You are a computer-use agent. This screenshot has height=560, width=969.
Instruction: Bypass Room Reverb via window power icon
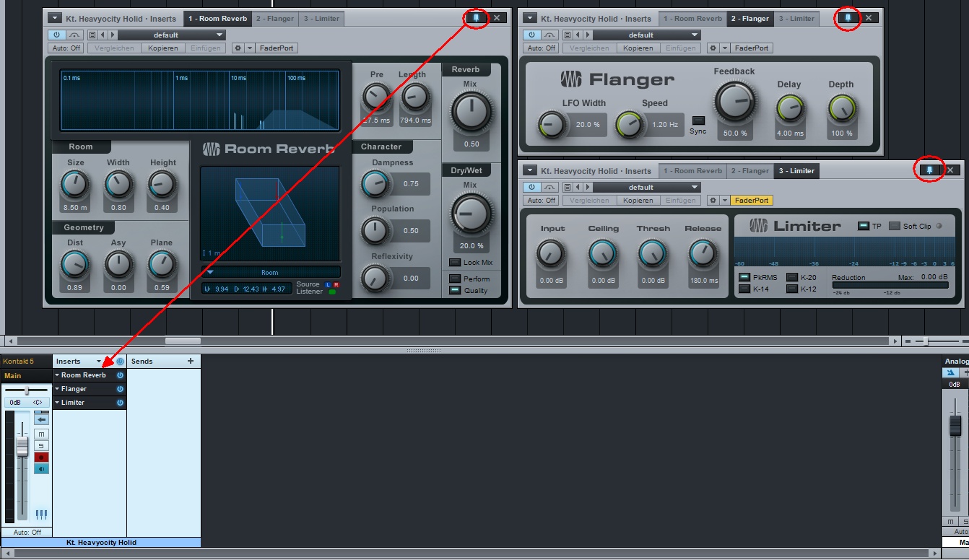57,35
